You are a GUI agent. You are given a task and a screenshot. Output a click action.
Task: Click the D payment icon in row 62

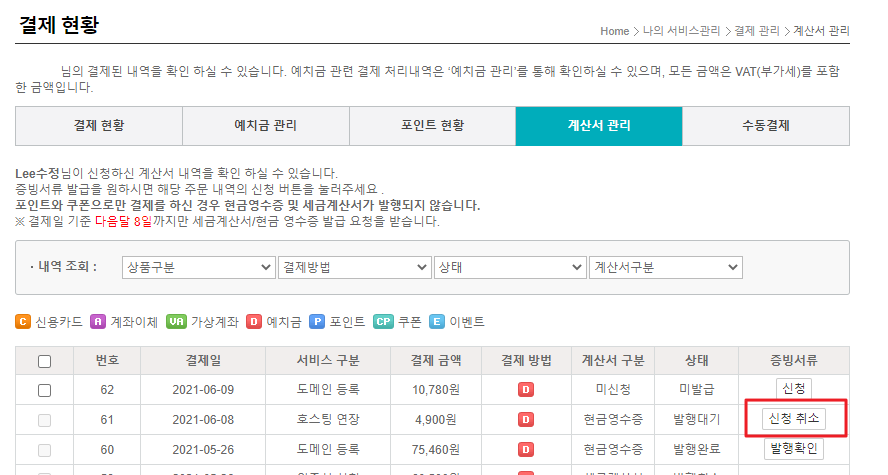[525, 389]
